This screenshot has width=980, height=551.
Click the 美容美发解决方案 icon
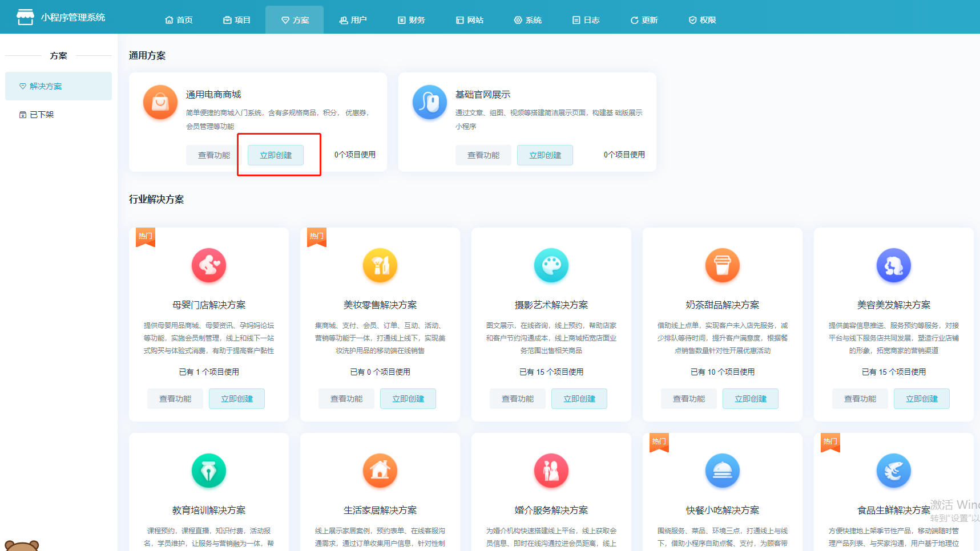pyautogui.click(x=894, y=265)
